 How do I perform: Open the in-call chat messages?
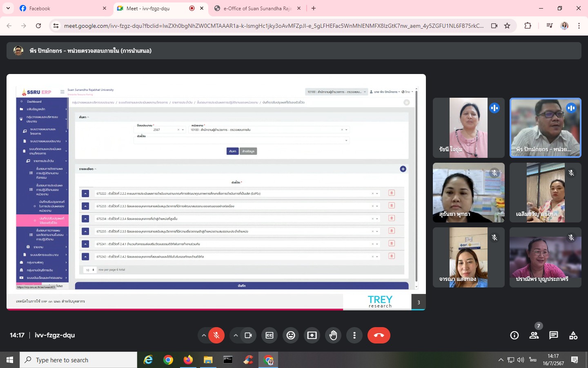click(x=554, y=335)
